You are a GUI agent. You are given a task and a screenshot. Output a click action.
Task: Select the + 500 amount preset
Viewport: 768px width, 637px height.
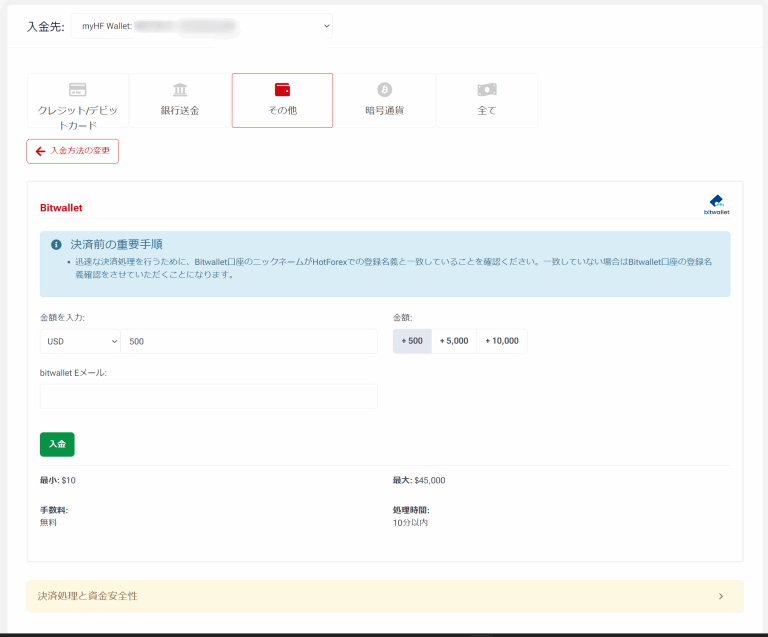point(412,341)
